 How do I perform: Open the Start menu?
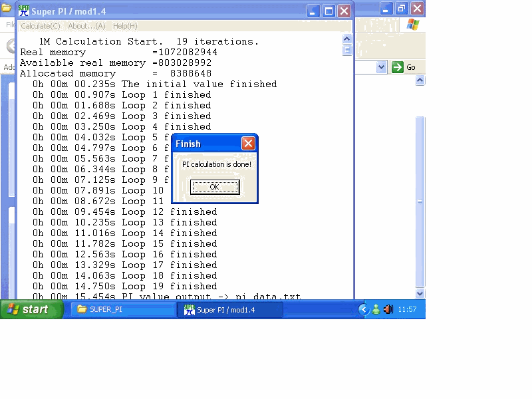point(31,309)
